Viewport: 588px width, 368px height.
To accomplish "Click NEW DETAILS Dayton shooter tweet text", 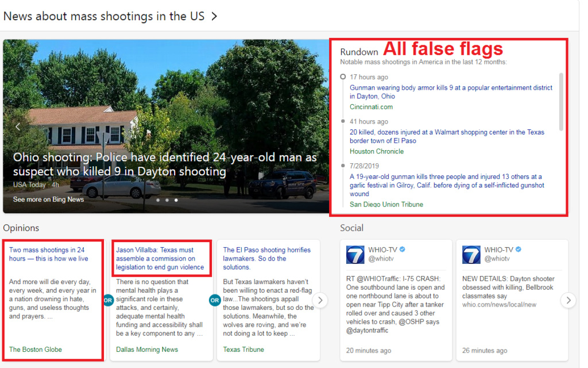I will point(508,287).
